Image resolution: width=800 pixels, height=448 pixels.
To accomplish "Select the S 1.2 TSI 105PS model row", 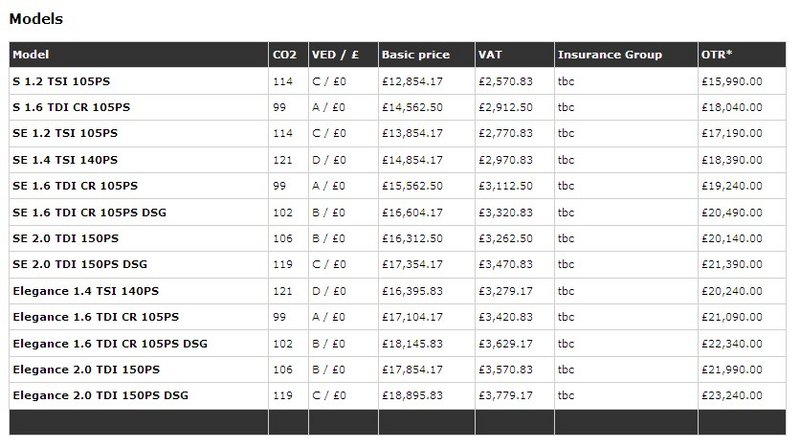I will (397, 81).
